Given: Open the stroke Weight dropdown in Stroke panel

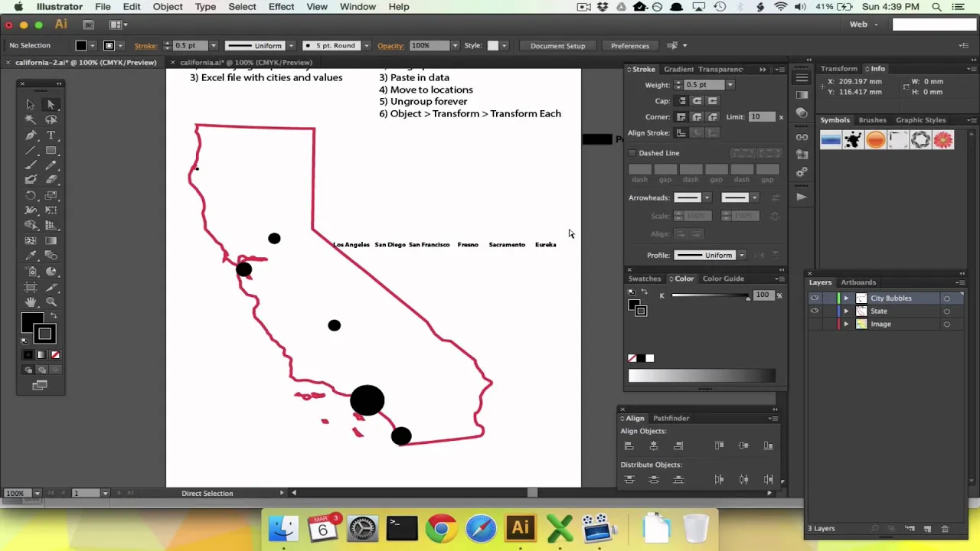Looking at the screenshot, I should (x=730, y=85).
